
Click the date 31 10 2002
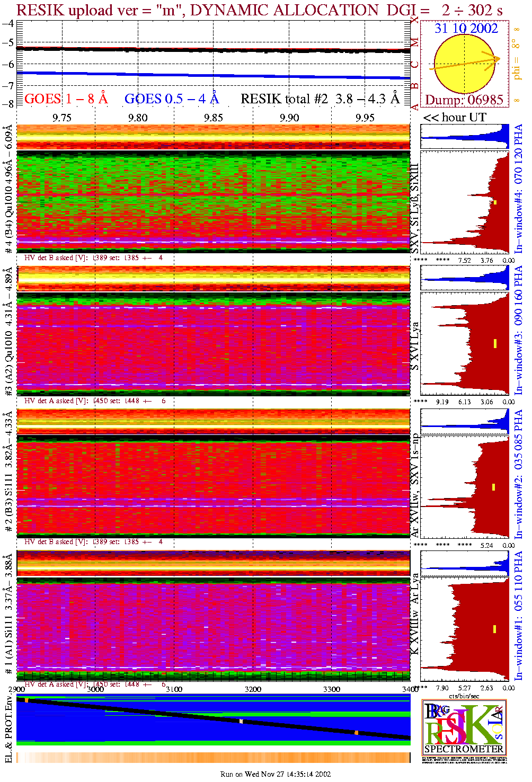[466, 29]
